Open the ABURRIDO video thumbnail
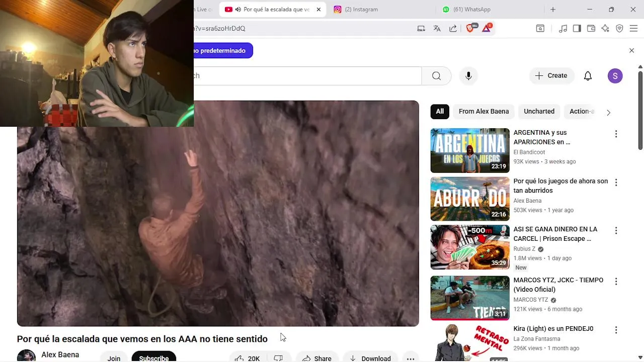This screenshot has width=644, height=362. (470, 199)
